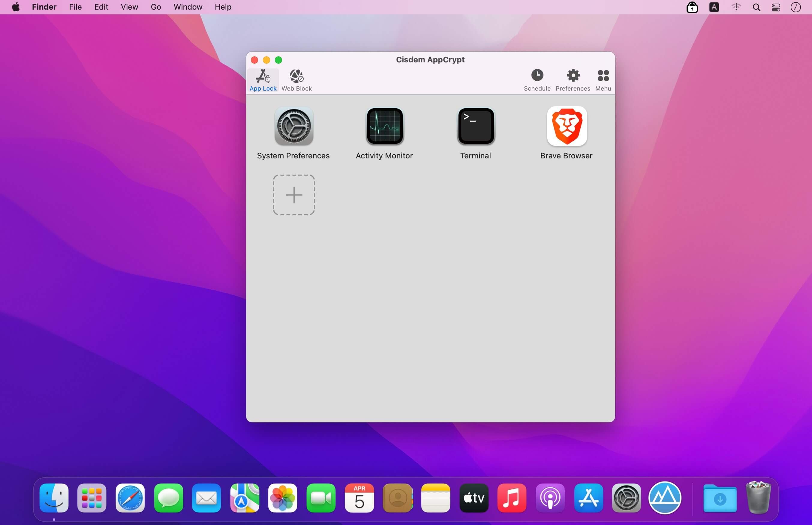Close the Cisdem AppCrypt window

pos(254,60)
